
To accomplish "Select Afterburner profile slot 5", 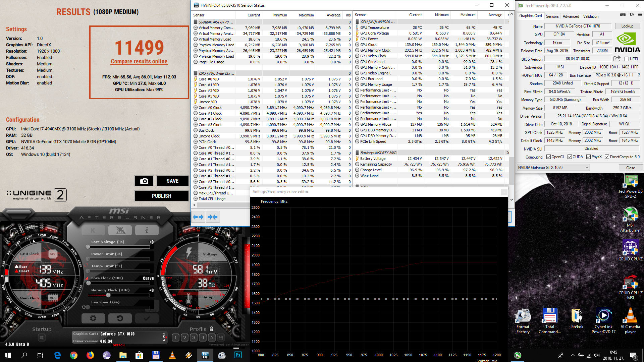I will [x=212, y=338].
